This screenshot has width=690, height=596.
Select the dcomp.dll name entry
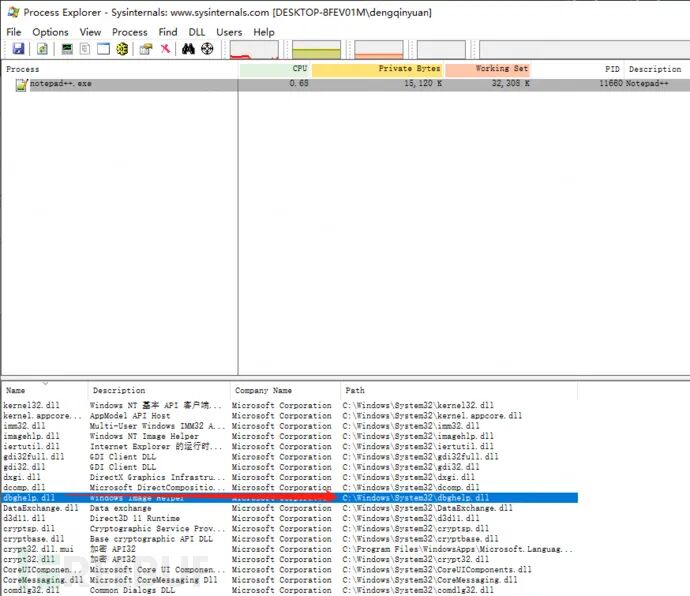[x=24, y=487]
